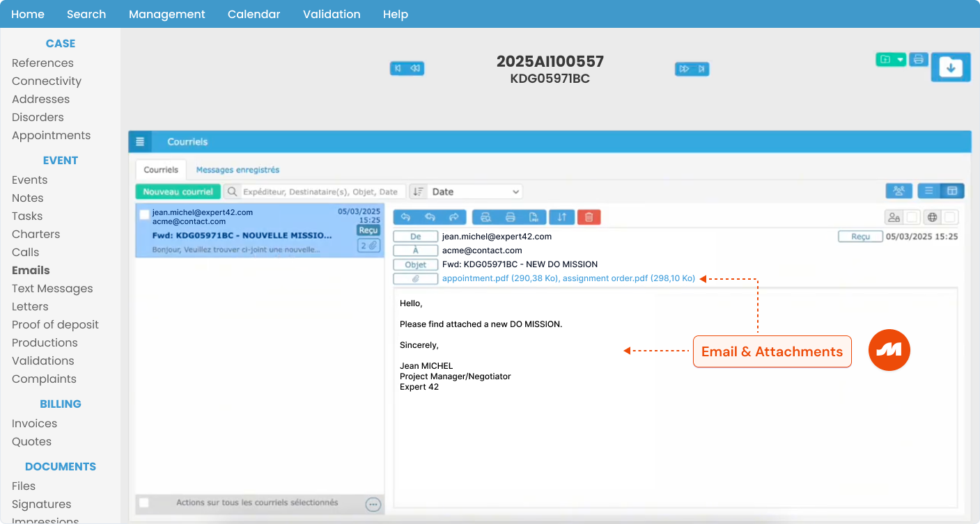Click the De sender label button

pos(416,237)
